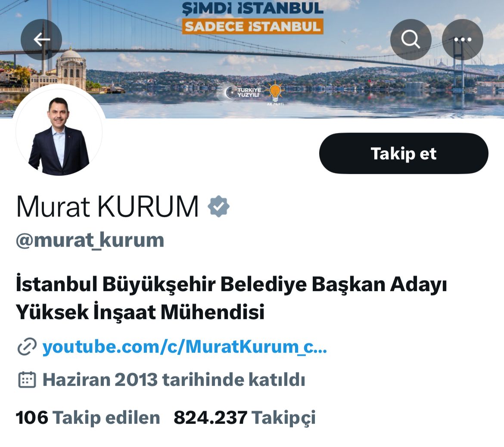Click the Haziran 2013 join date text
This screenshot has width=504, height=447.
pyautogui.click(x=174, y=380)
